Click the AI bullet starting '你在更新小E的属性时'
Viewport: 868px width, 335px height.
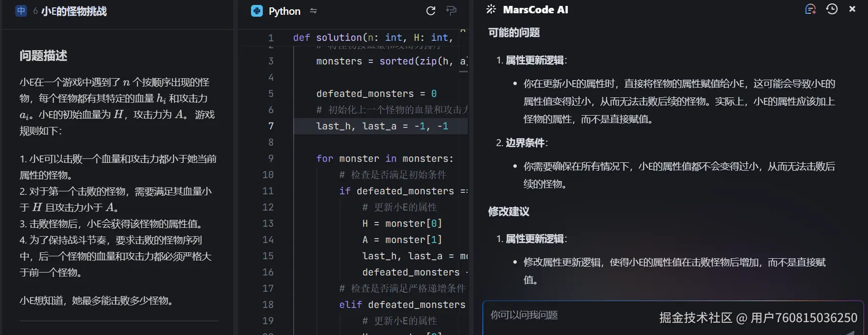click(679, 101)
